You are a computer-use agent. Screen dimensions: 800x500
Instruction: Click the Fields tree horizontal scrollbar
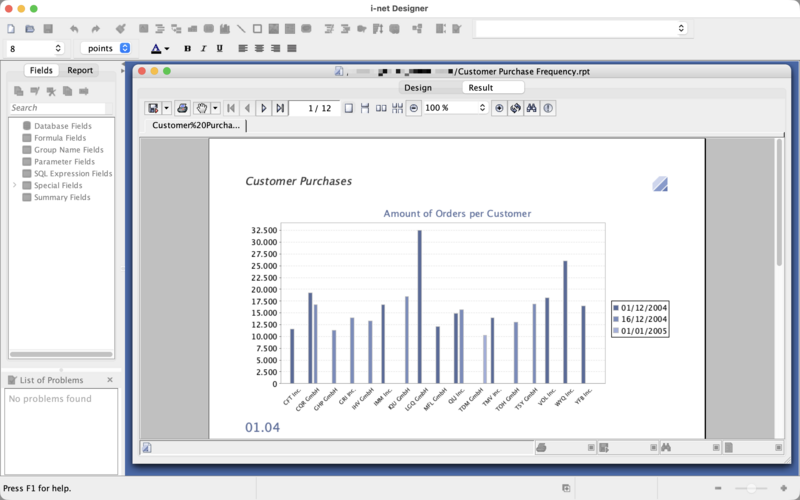point(61,354)
